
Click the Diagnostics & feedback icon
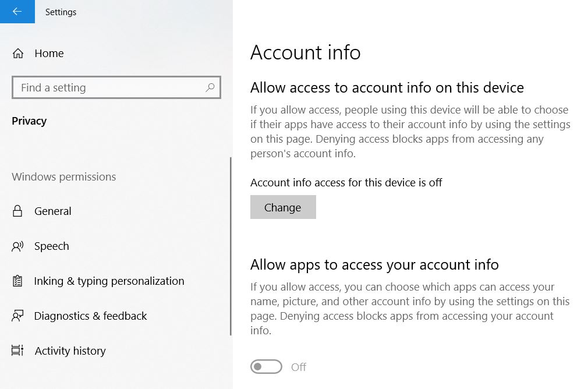(17, 316)
